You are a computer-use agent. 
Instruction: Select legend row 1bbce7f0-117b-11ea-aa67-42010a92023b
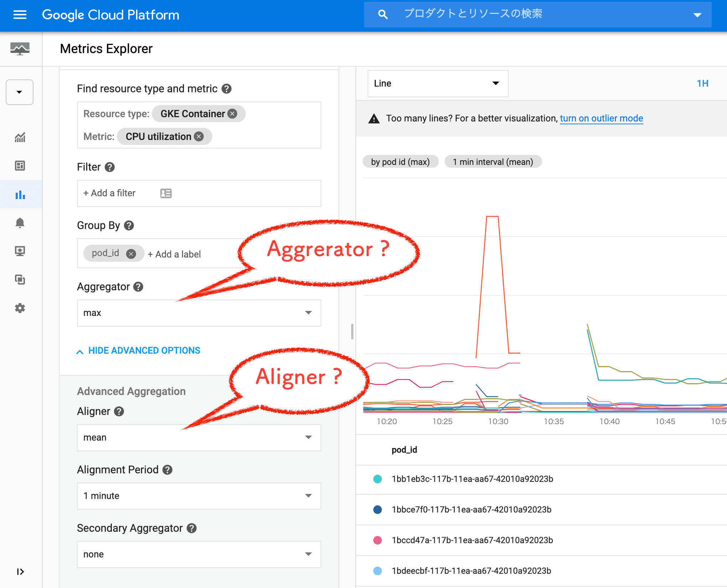click(541, 510)
